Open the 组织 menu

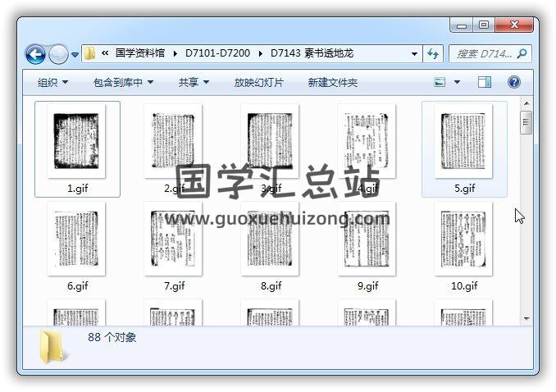click(52, 82)
